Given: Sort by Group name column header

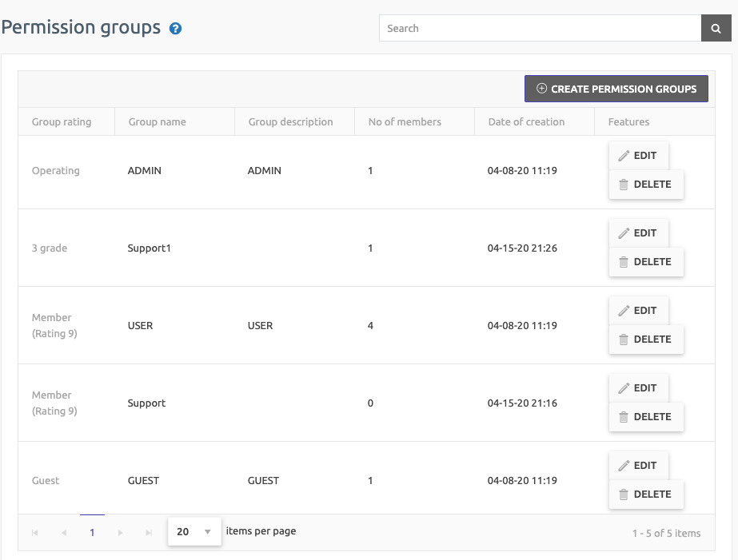Looking at the screenshot, I should [x=157, y=122].
